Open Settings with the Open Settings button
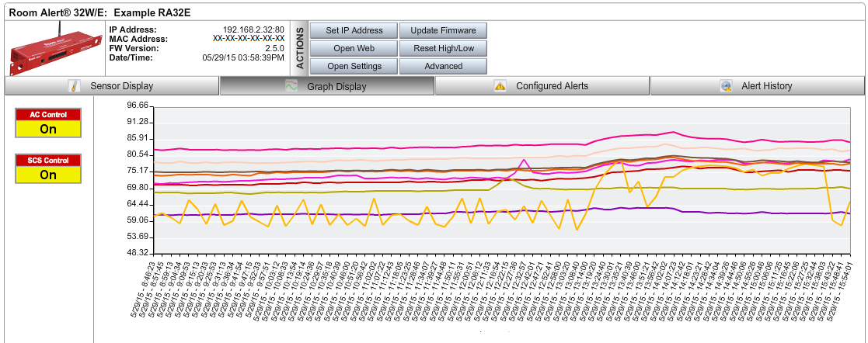 click(x=354, y=66)
